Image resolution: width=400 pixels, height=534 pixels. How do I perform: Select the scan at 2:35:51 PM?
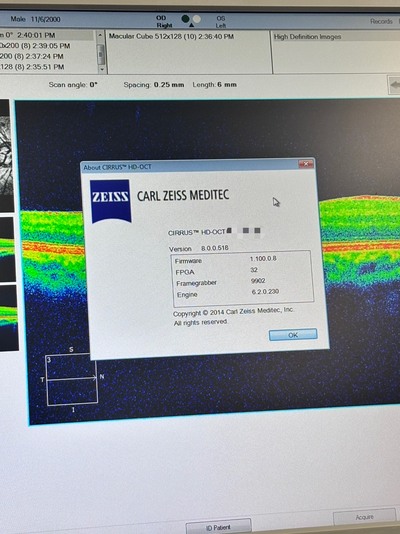click(x=47, y=67)
